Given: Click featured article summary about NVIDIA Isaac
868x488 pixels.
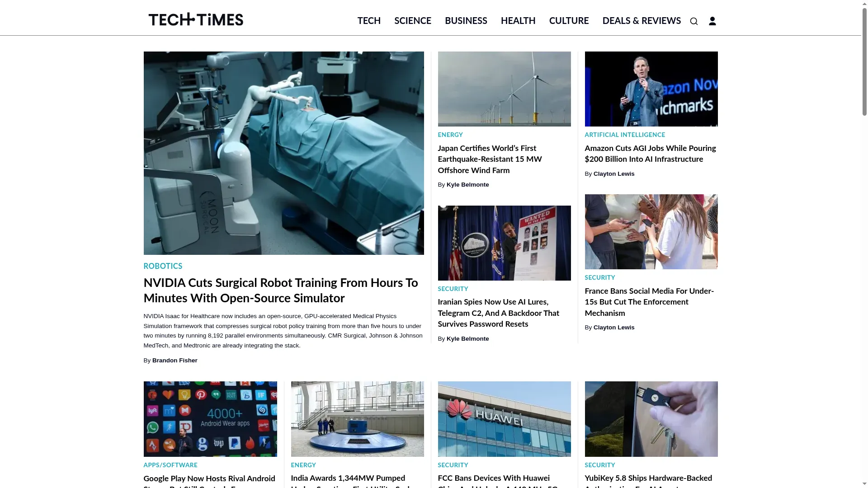Looking at the screenshot, I should pos(283,331).
